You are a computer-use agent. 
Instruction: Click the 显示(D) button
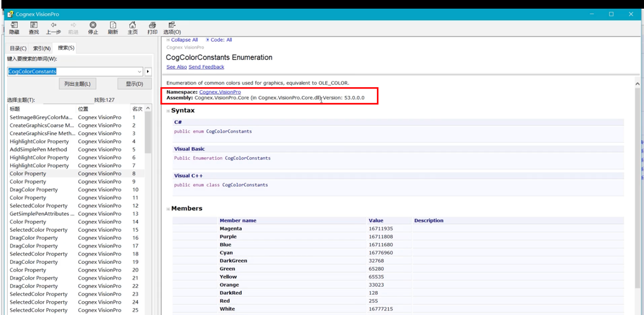click(x=134, y=84)
